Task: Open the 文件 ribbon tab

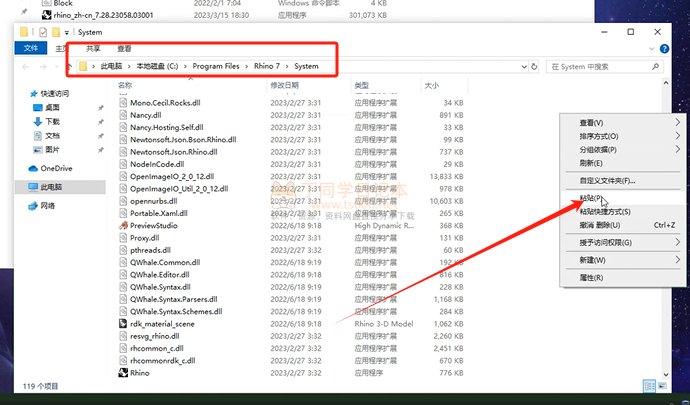Action: [x=31, y=47]
